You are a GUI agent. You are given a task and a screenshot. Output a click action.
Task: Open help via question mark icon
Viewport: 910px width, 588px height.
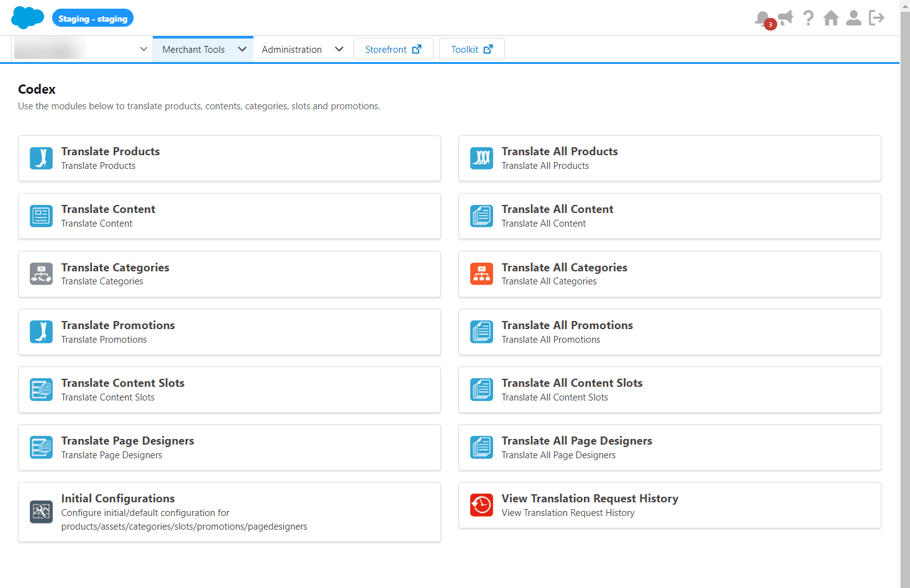pyautogui.click(x=808, y=18)
